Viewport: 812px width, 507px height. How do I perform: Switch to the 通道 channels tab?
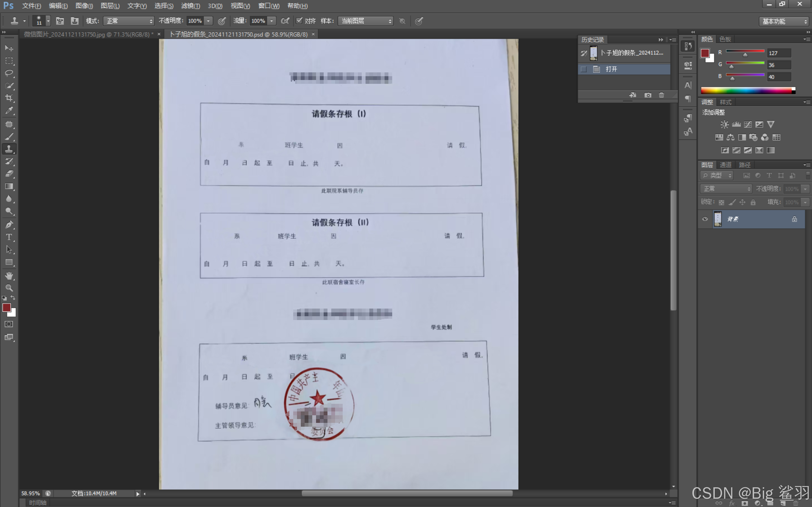click(726, 165)
